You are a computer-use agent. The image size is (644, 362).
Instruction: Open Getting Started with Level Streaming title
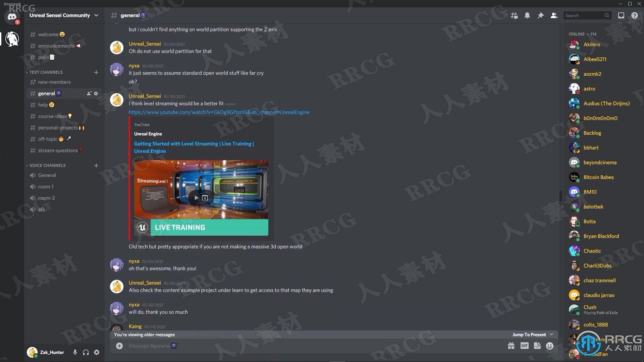tap(194, 147)
